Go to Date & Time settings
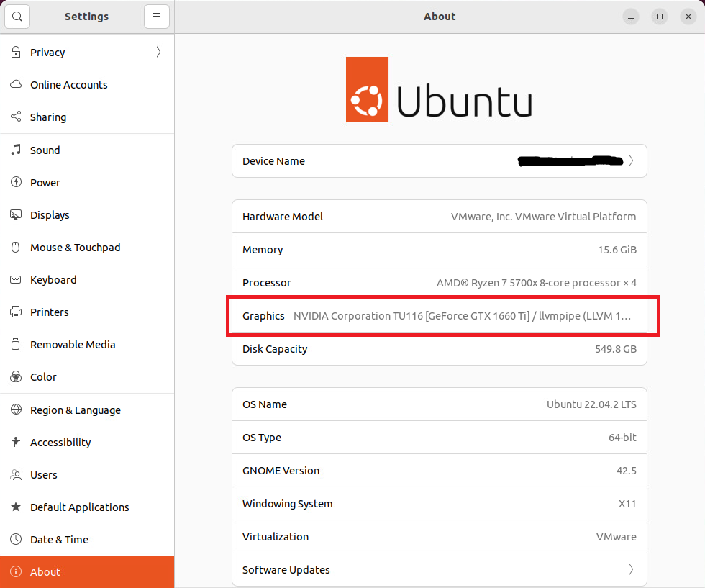Screen dimensions: 705x588 (x=87, y=539)
